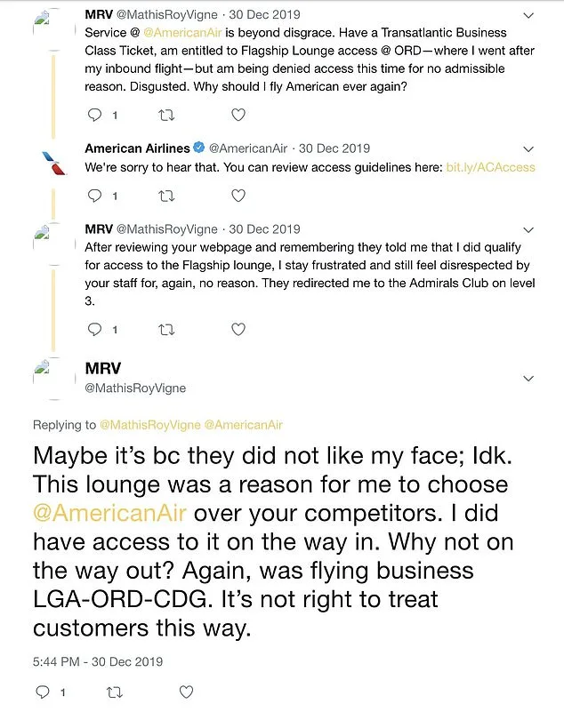Reply to MRV's first tweet
The image size is (564, 728).
tap(95, 114)
